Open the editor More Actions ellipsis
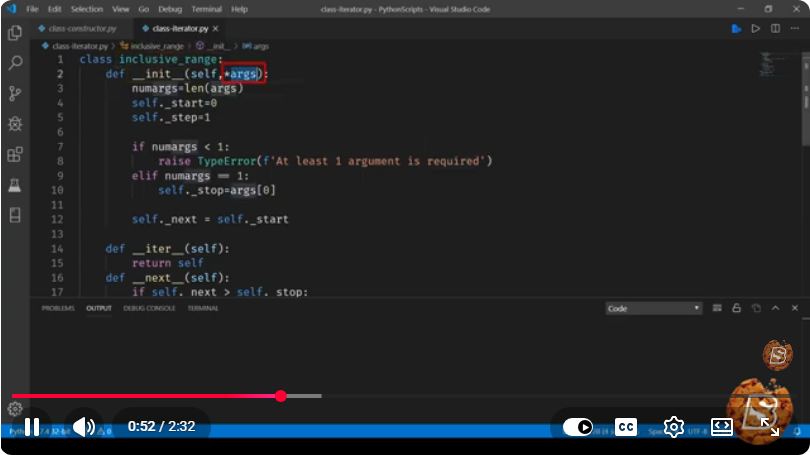This screenshot has width=810, height=455. [795, 28]
